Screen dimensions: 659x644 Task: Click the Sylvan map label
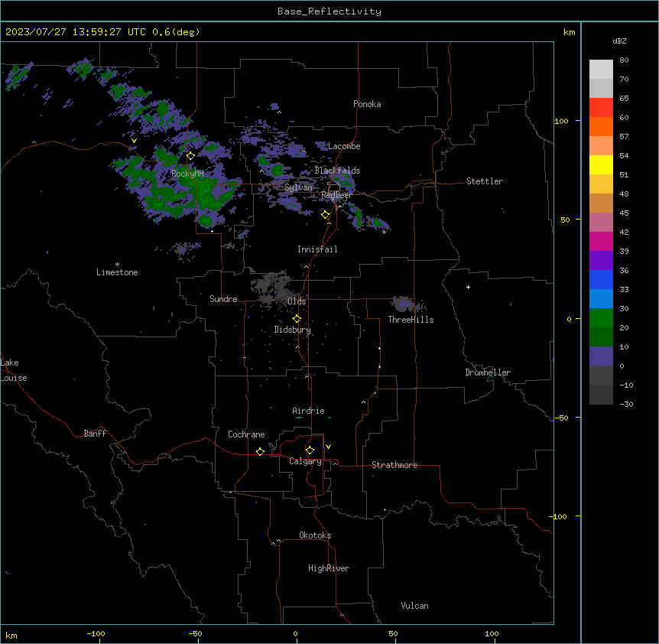(298, 187)
